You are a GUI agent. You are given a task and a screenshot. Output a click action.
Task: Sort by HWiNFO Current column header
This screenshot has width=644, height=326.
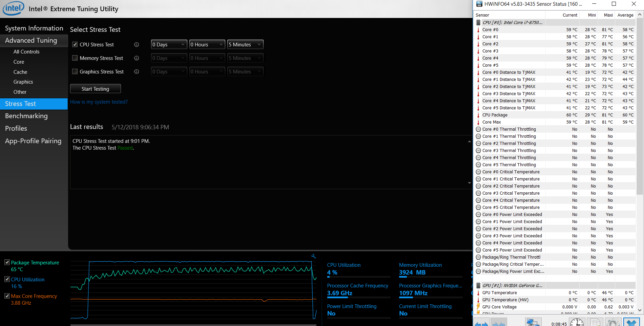[562, 15]
